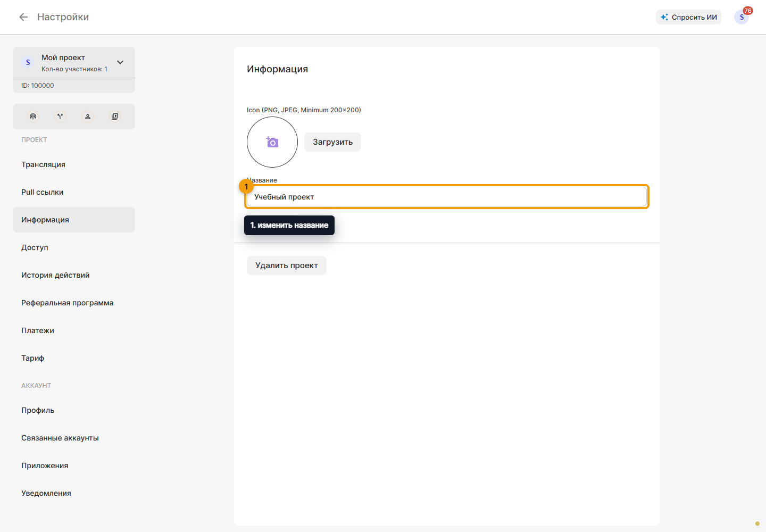Click the back arrow beside Настройки
766x532 pixels.
(x=23, y=17)
